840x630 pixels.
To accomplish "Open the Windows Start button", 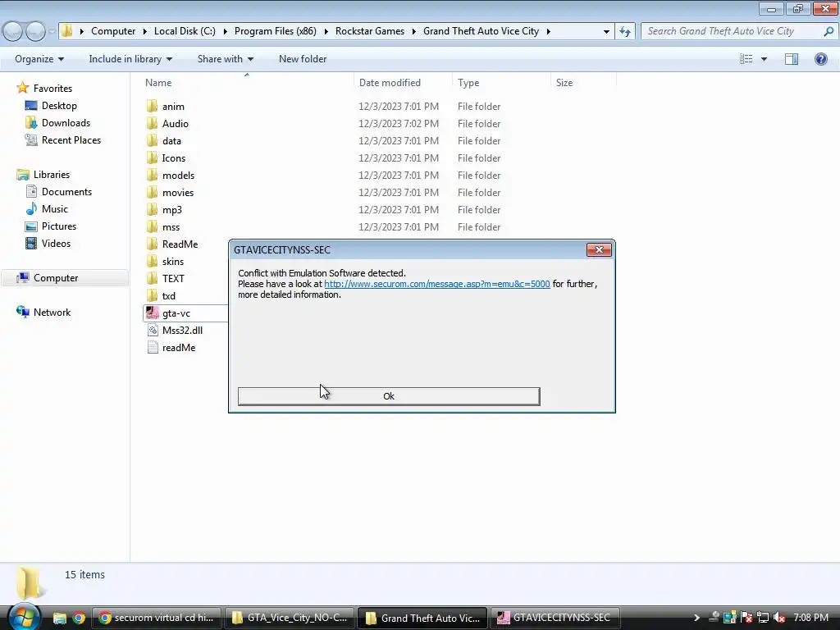I will tap(24, 617).
